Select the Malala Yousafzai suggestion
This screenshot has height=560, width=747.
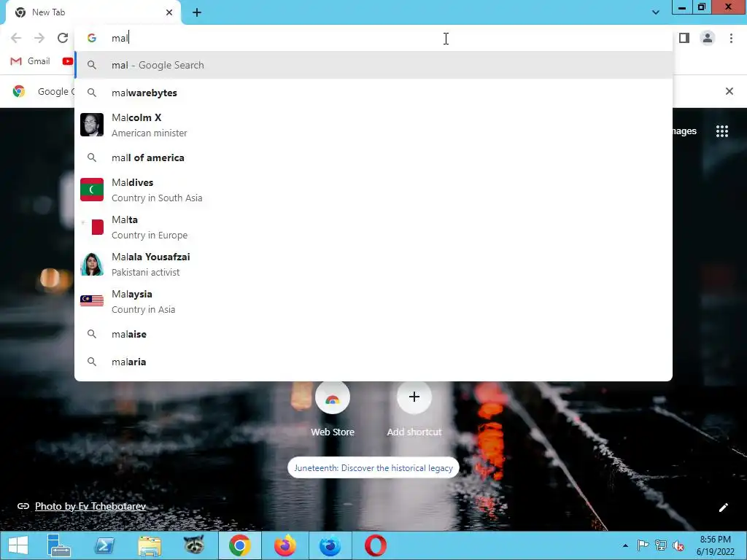click(373, 264)
